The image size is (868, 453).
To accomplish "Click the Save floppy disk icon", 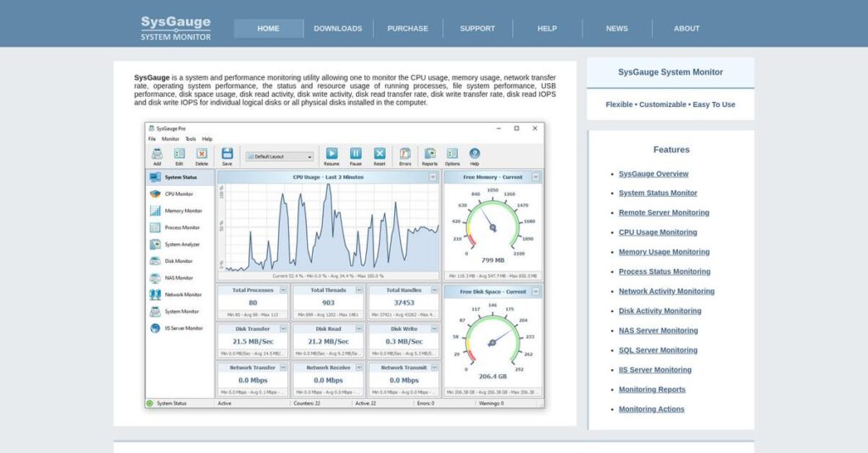I will click(x=227, y=154).
